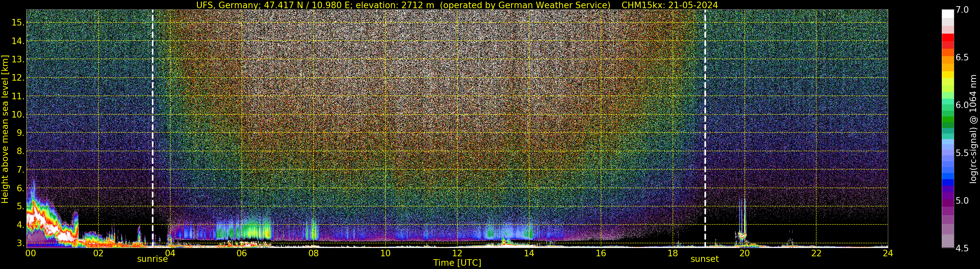Click the y-axis tick label '6.'

click(21, 188)
